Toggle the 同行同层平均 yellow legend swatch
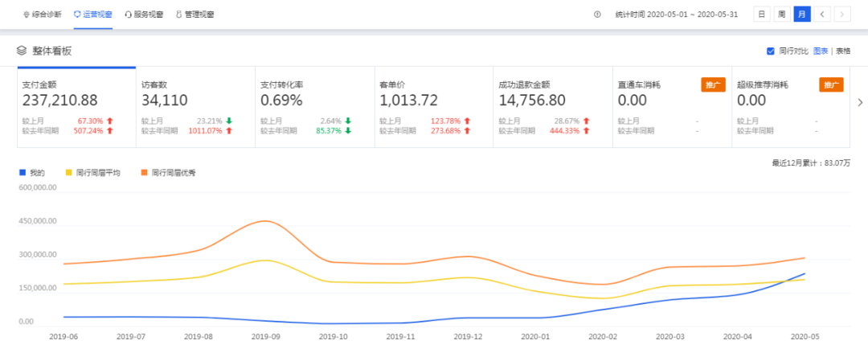Screen dimensions: 868x361 tap(69, 173)
